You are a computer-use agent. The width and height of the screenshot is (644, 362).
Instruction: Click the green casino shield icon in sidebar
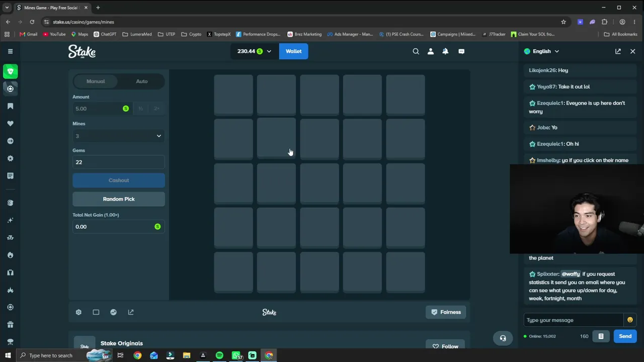(10, 71)
